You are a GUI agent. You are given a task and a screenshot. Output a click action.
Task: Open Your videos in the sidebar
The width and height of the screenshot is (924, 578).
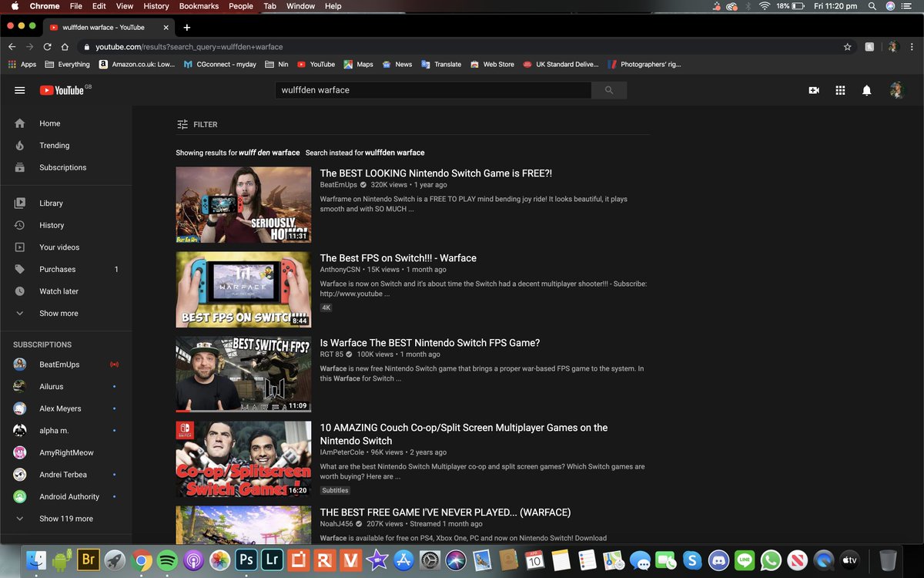click(x=59, y=247)
